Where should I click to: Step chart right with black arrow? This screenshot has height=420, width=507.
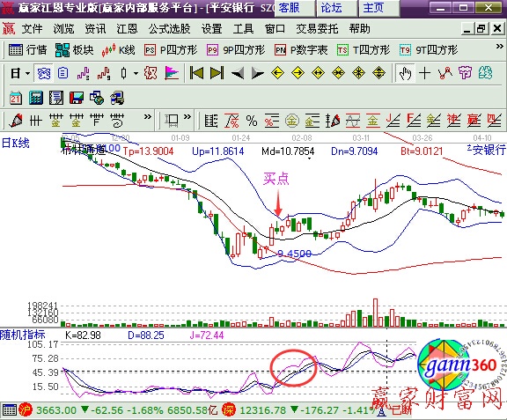tap(258, 73)
